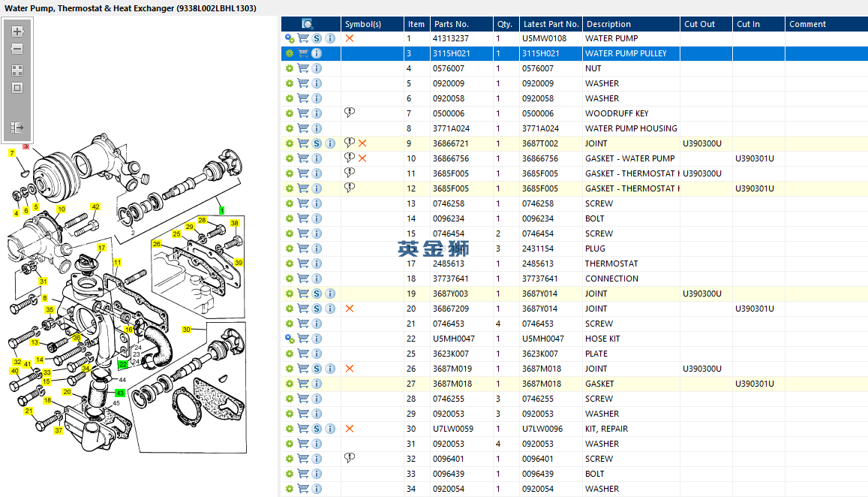
Task: Zoom in on the parts diagram
Action: [17, 32]
